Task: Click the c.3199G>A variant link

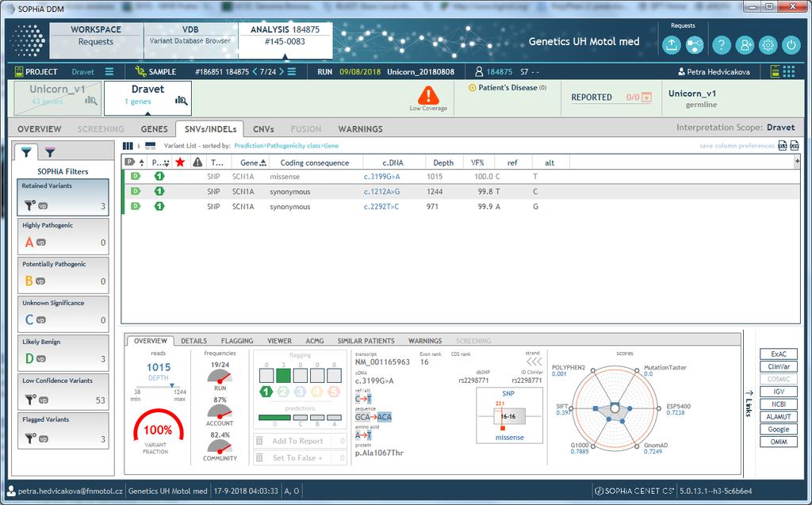Action: click(x=381, y=177)
